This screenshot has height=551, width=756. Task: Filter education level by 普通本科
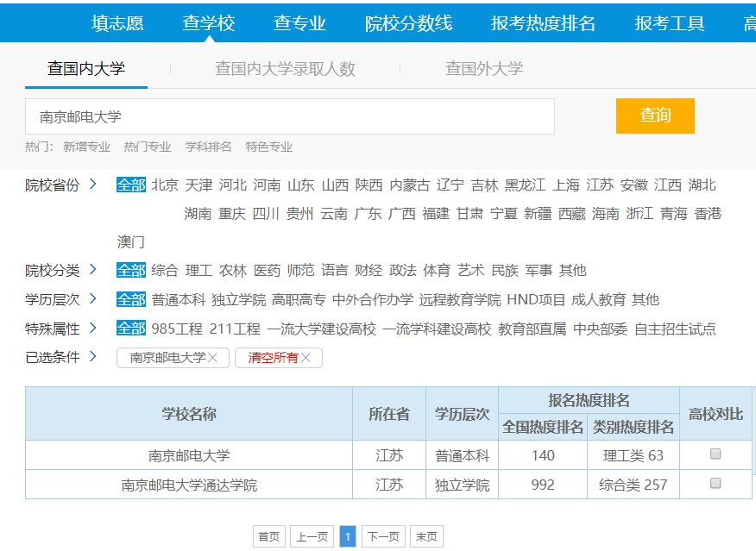click(179, 299)
